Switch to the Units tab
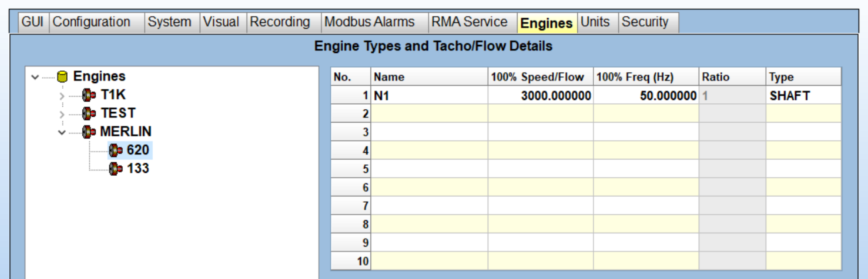 pyautogui.click(x=598, y=22)
